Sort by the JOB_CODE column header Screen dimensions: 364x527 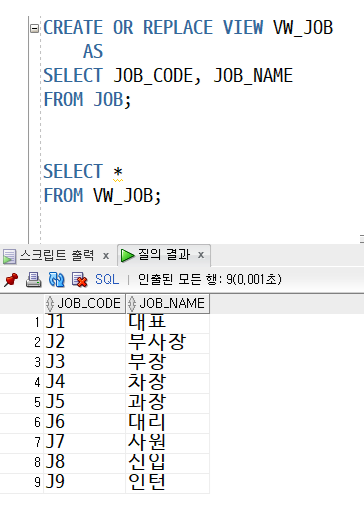(85, 303)
